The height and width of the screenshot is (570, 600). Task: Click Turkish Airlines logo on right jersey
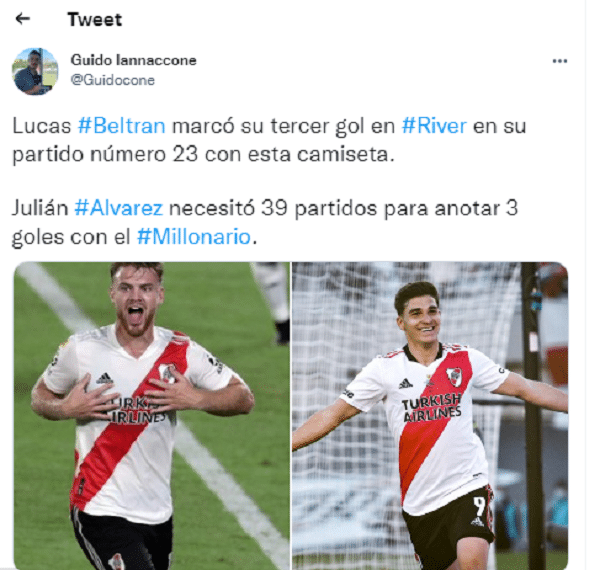(432, 408)
